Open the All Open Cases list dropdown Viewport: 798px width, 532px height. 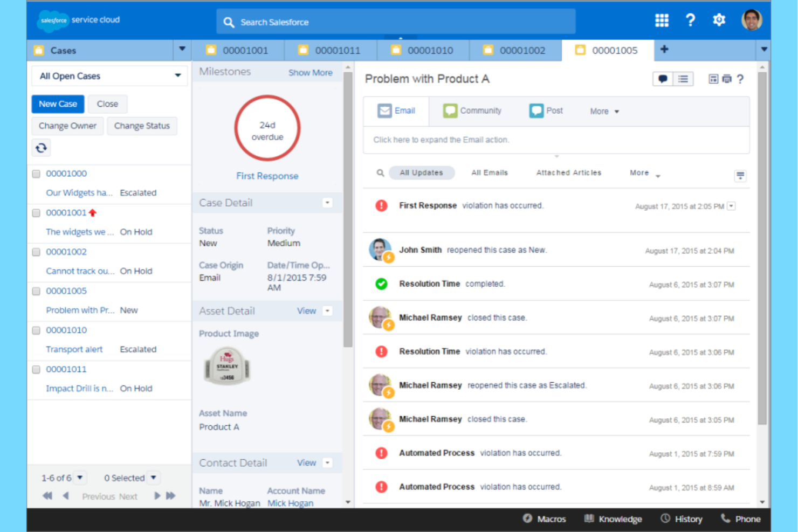[177, 75]
